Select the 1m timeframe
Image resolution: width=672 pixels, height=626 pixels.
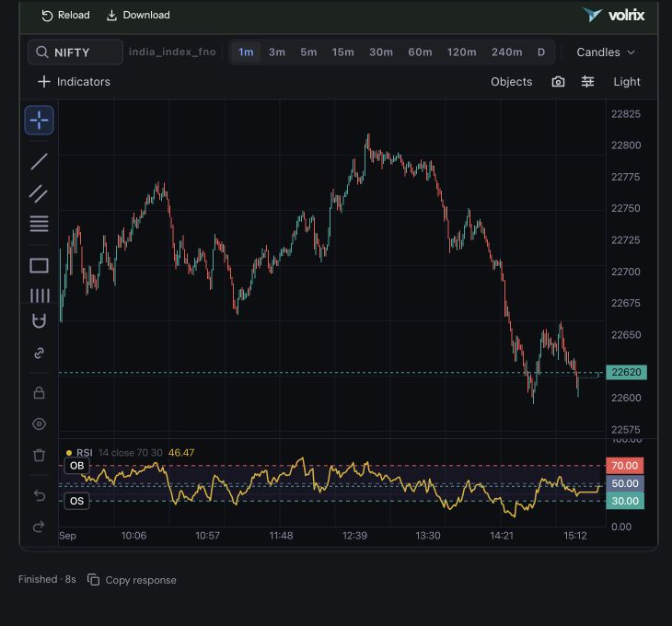coord(246,52)
